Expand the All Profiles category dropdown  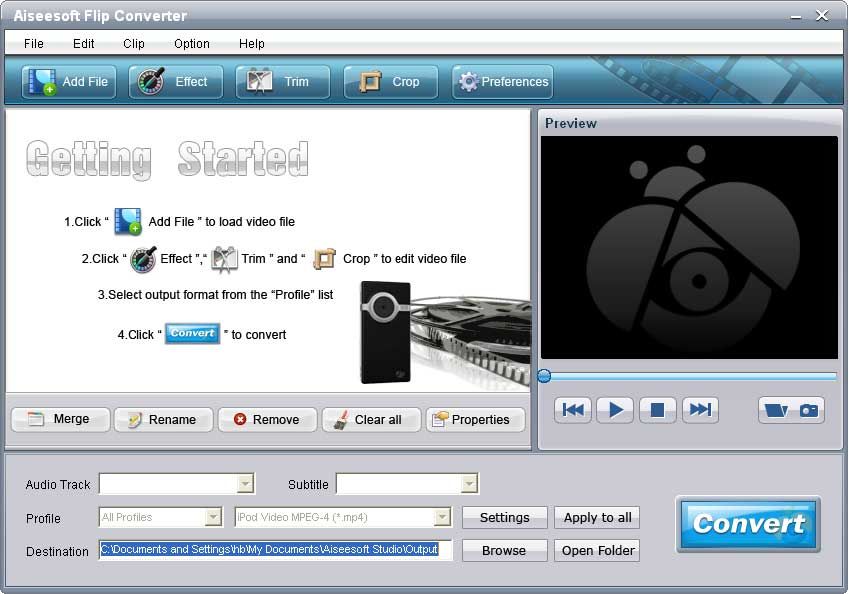coord(213,517)
